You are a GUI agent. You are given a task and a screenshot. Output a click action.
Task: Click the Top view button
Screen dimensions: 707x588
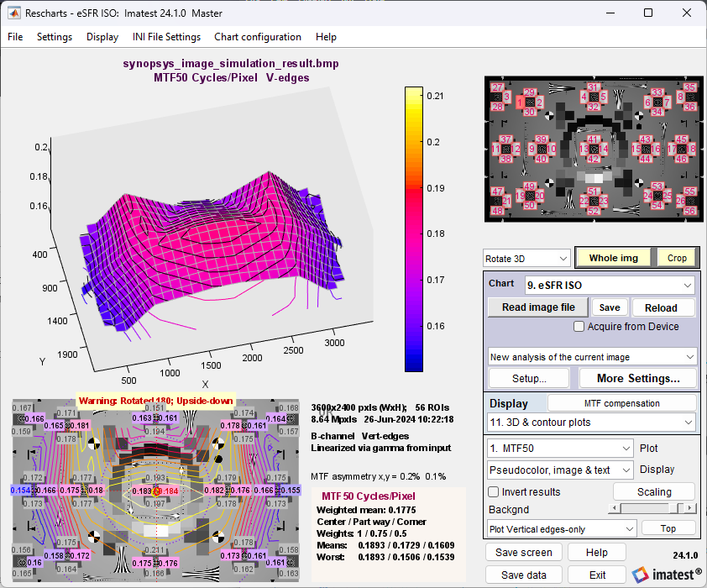coord(668,528)
